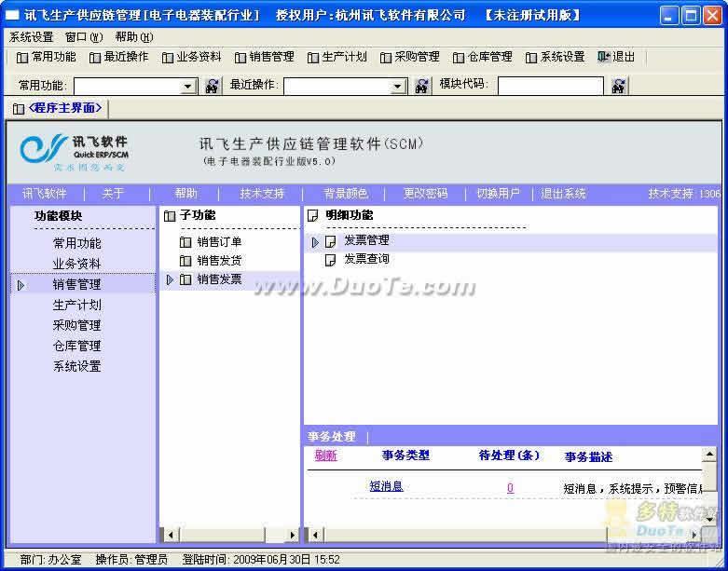The image size is (728, 571).
Task: Click into the 模块代码 input field
Action: point(550,86)
